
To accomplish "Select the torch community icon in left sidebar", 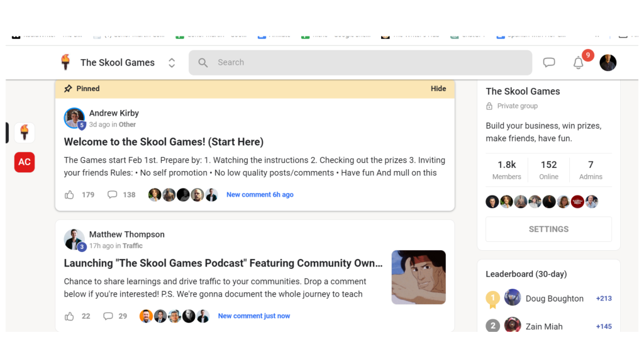I will click(25, 133).
